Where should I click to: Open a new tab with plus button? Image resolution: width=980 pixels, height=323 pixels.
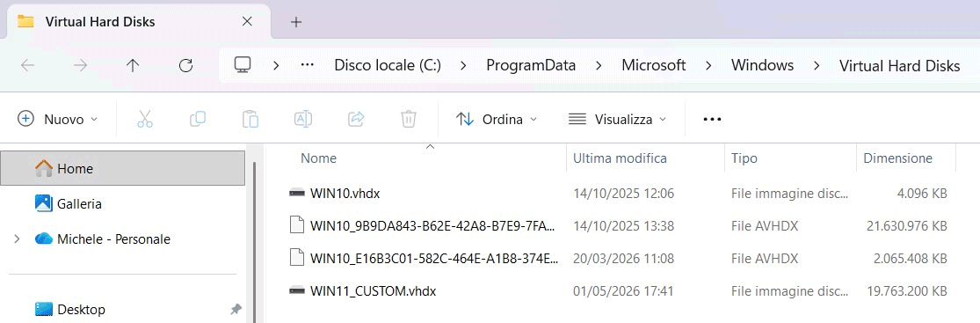[x=296, y=22]
